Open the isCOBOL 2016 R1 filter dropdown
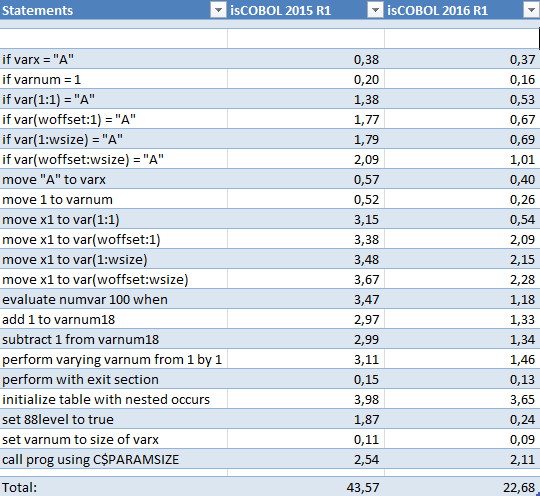The height and width of the screenshot is (496, 540). [x=531, y=10]
